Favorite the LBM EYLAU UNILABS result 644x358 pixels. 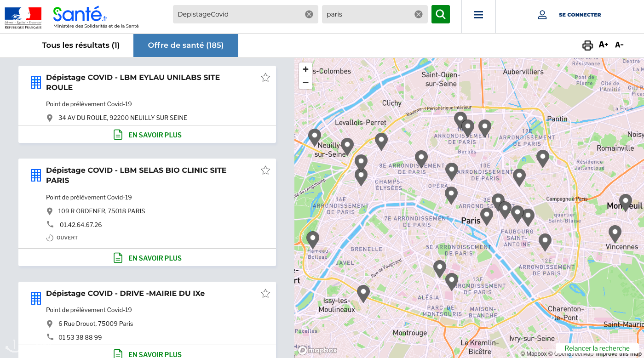click(x=265, y=78)
